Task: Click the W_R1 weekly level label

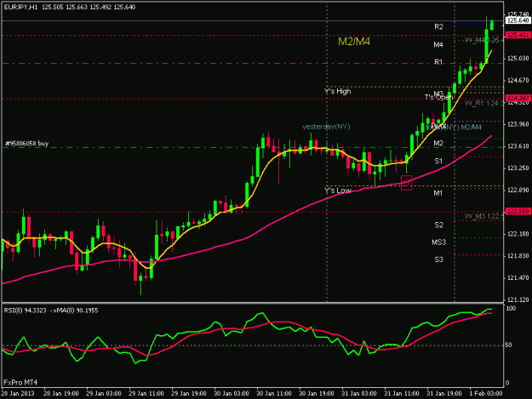Action: coord(484,103)
